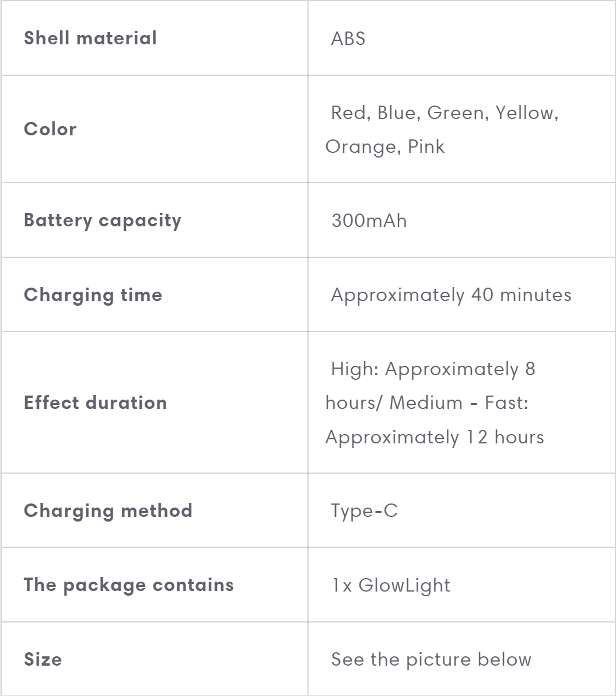Click Orange, Pink text line

(x=385, y=146)
